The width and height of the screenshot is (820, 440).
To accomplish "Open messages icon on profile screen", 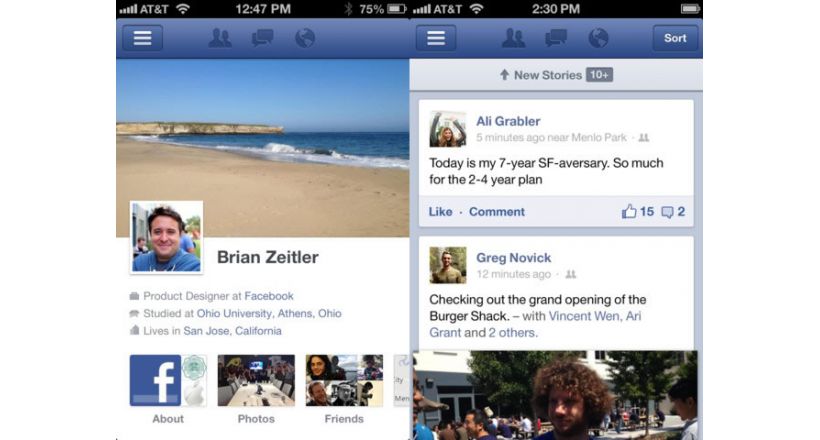I will point(263,38).
